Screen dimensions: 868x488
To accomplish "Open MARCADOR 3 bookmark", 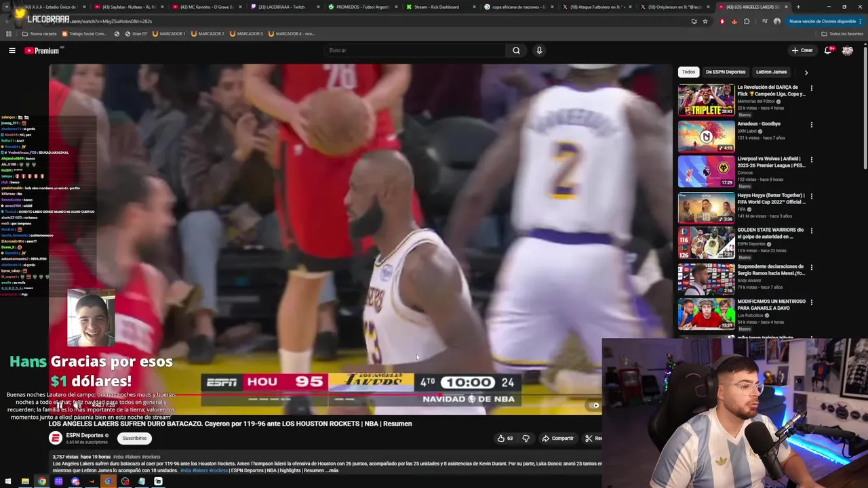I will pos(245,33).
